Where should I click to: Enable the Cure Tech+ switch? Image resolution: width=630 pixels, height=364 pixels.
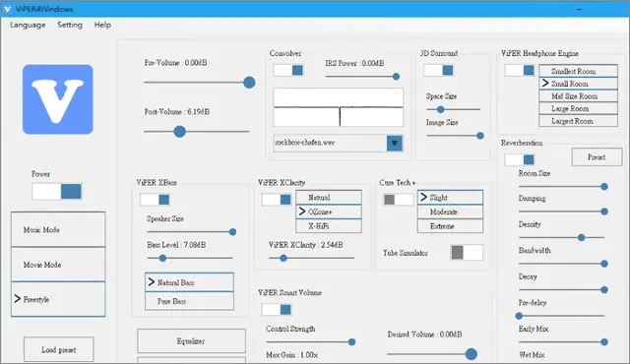(x=398, y=200)
